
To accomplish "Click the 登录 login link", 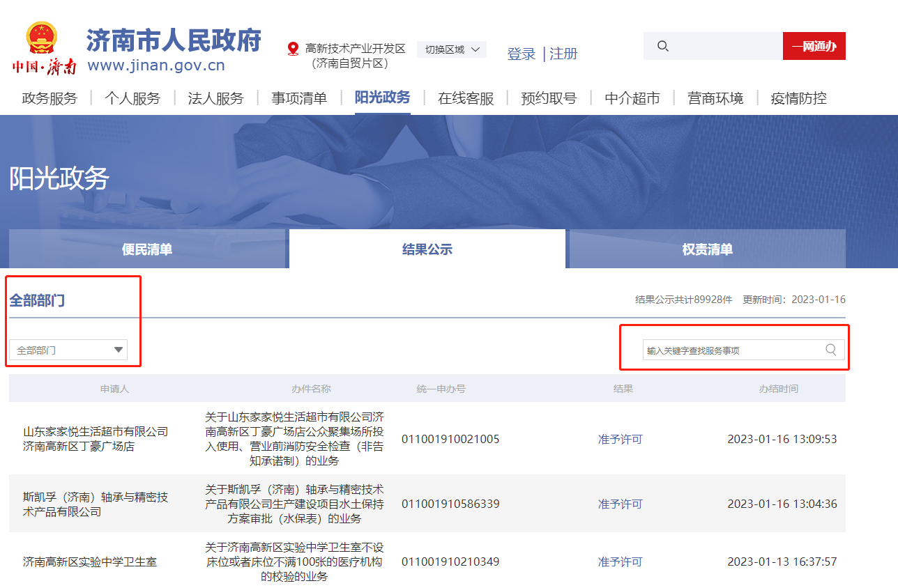I will (522, 54).
